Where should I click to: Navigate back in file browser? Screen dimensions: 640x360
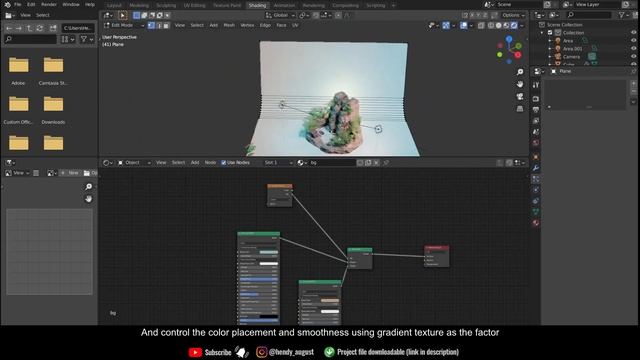(9, 28)
